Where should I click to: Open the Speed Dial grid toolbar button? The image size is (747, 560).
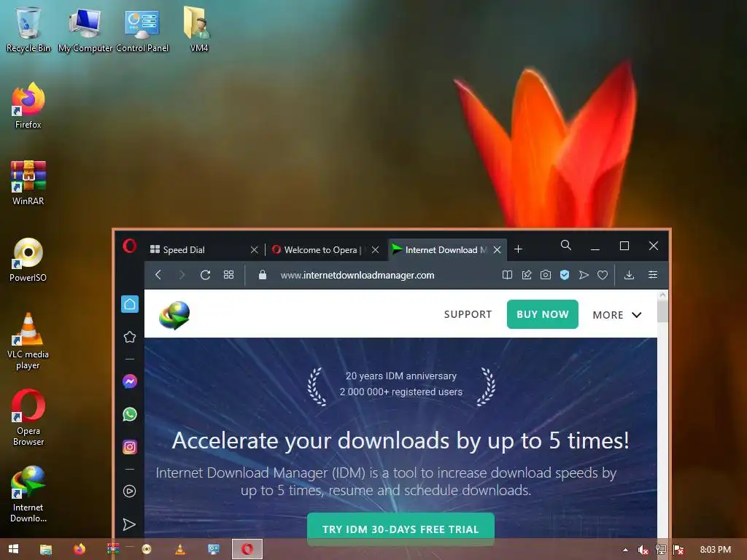(x=228, y=275)
